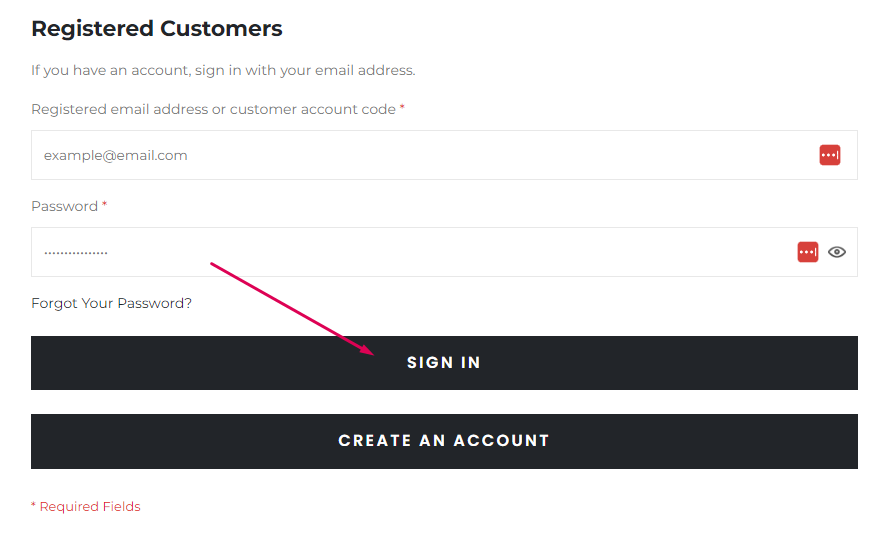Open password manager icon in Password field
This screenshot has width=887, height=536.
[x=807, y=252]
